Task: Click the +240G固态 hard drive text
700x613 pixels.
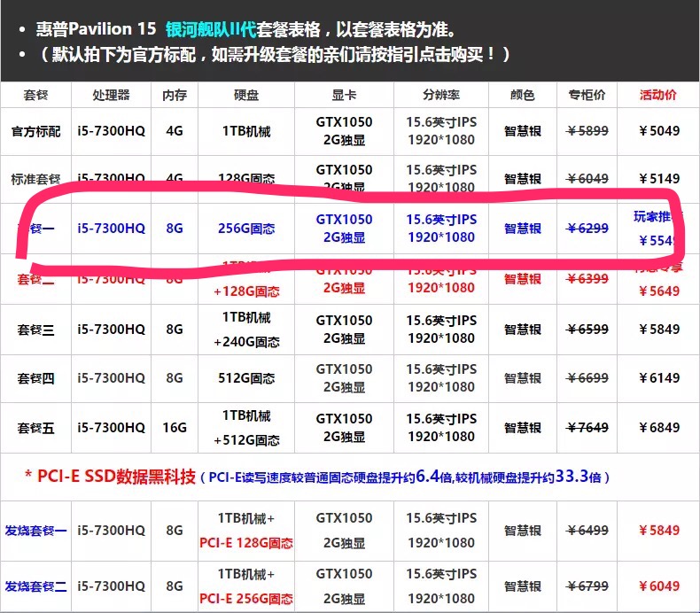Action: 246,342
